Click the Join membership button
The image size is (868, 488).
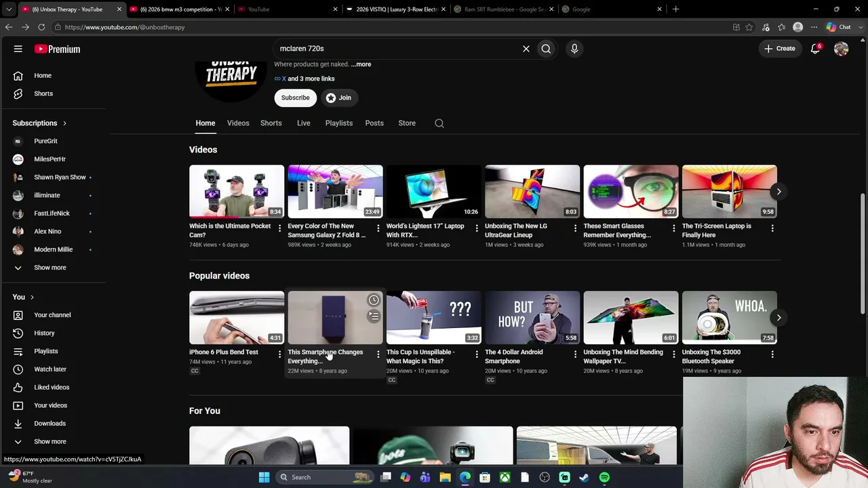coord(338,98)
